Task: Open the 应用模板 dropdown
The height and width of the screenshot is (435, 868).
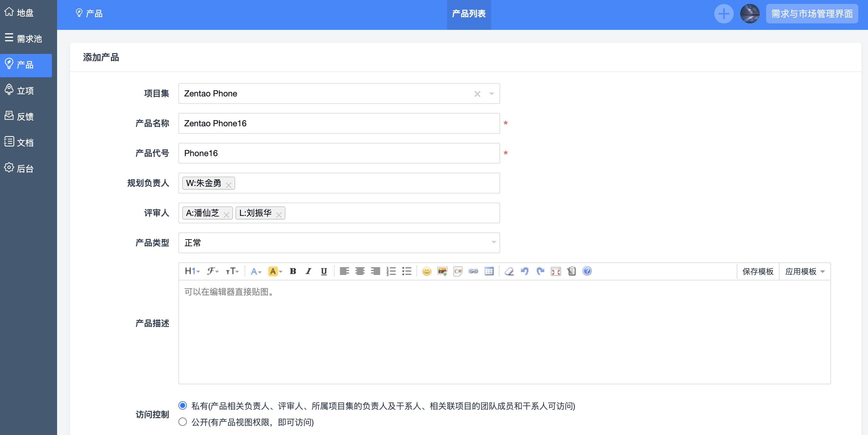Action: [804, 271]
